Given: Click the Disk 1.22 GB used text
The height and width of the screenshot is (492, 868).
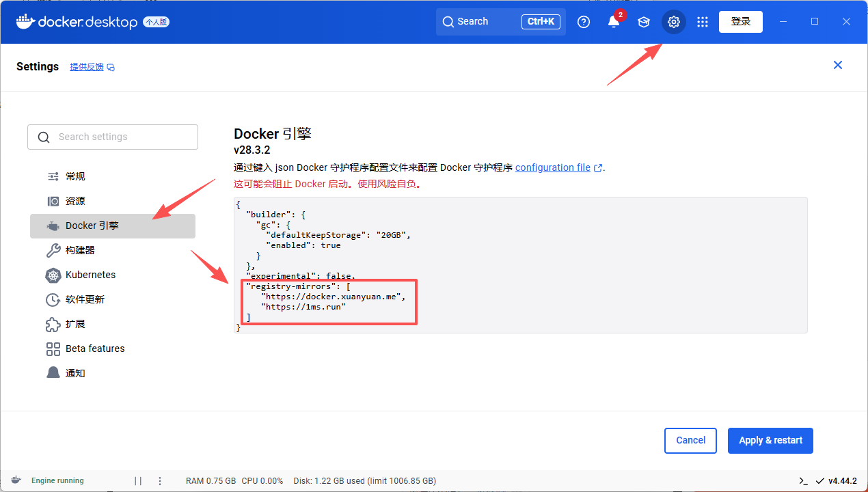Looking at the screenshot, I should coord(364,480).
